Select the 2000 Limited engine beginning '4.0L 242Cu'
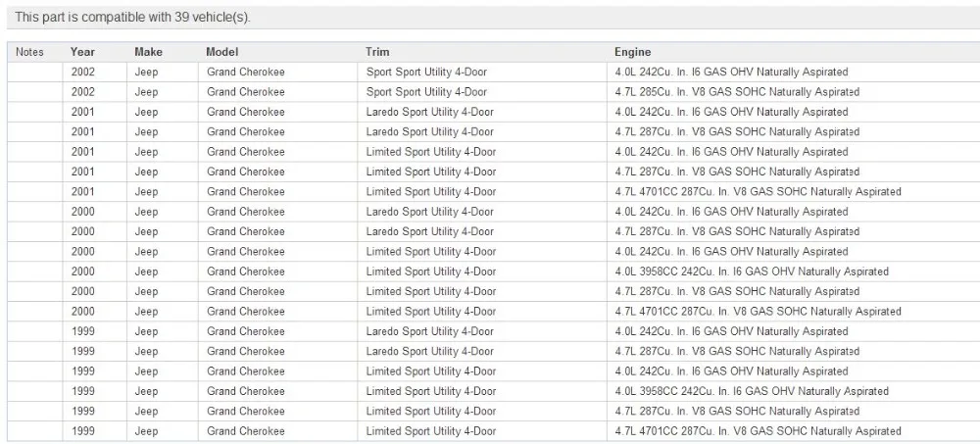This screenshot has width=980, height=444. click(731, 251)
